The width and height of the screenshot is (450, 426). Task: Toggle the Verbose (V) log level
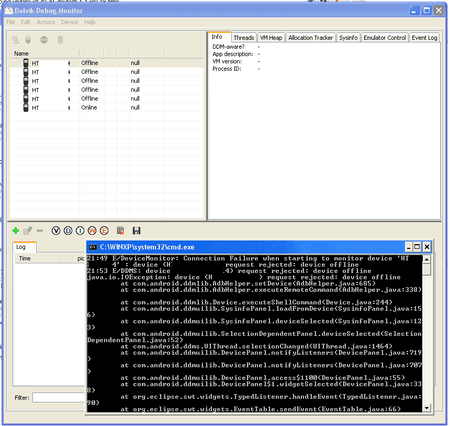pyautogui.click(x=56, y=231)
